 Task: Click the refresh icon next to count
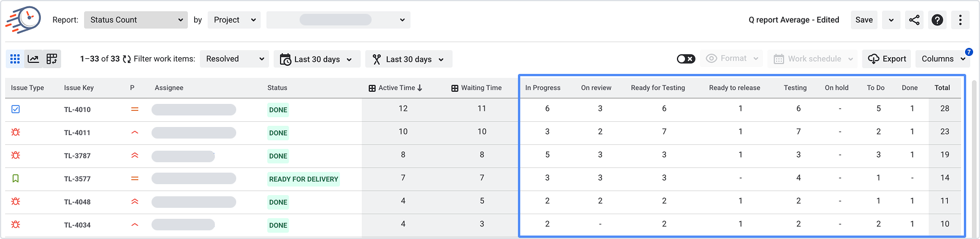(127, 59)
